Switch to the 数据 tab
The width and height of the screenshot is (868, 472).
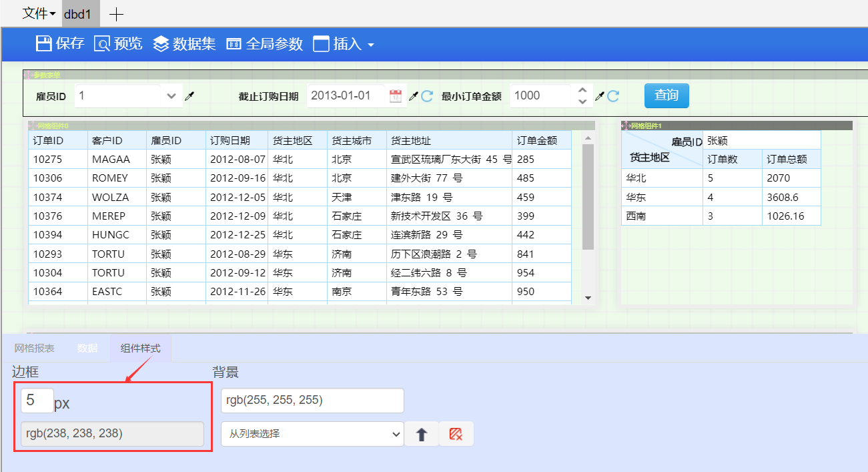point(87,348)
